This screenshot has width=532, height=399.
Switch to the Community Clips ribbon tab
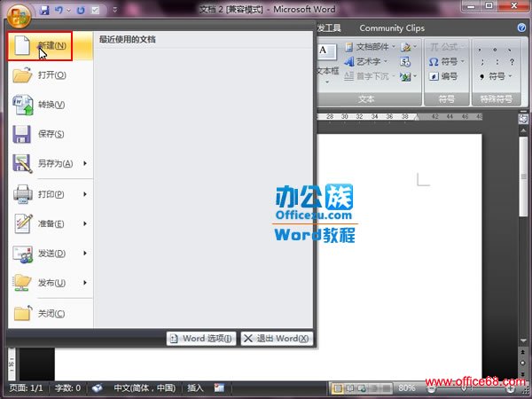click(392, 28)
